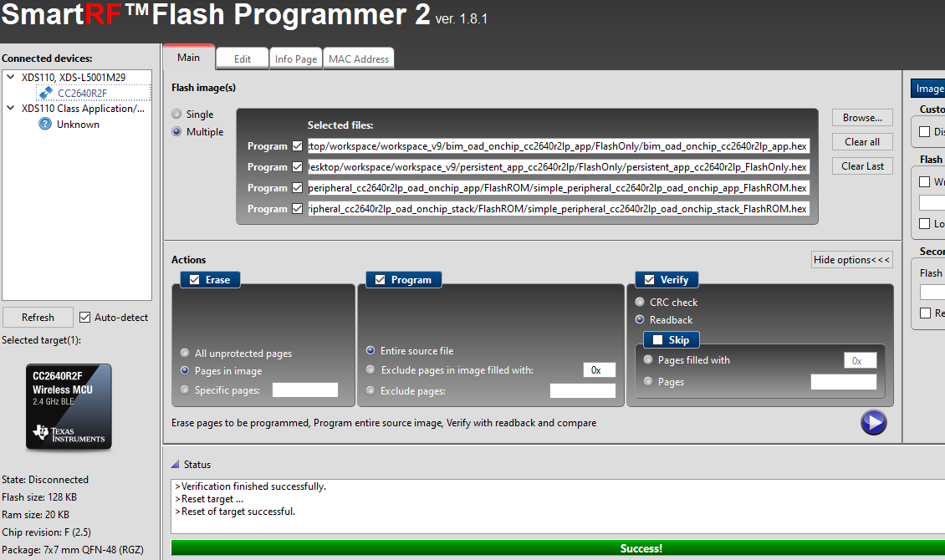Toggle the first checkbox under right-side Flash

924,181
